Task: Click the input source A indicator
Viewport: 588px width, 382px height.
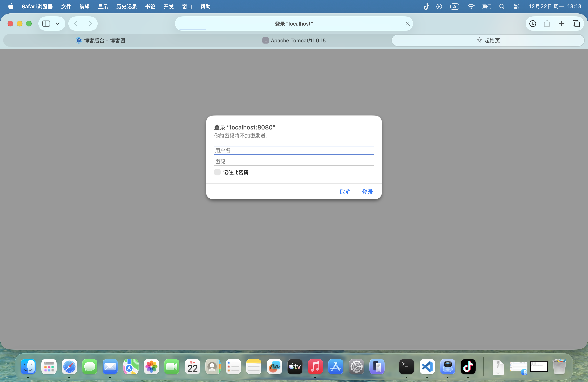Action: pos(455,7)
